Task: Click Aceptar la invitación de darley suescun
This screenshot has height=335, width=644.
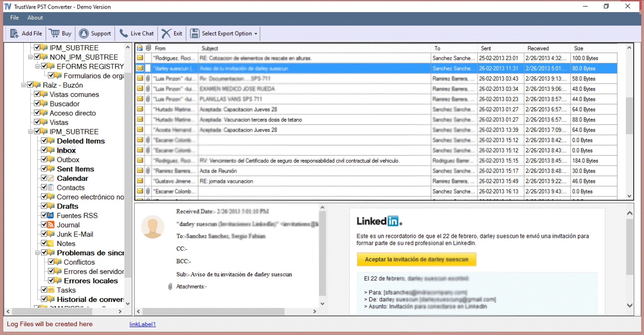Action: point(417,259)
